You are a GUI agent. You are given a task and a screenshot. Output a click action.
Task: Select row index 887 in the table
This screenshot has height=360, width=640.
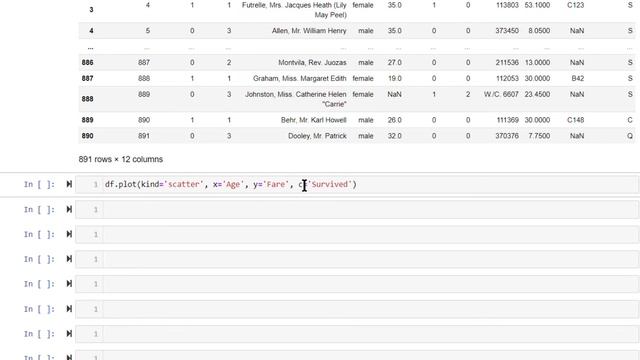(87, 78)
